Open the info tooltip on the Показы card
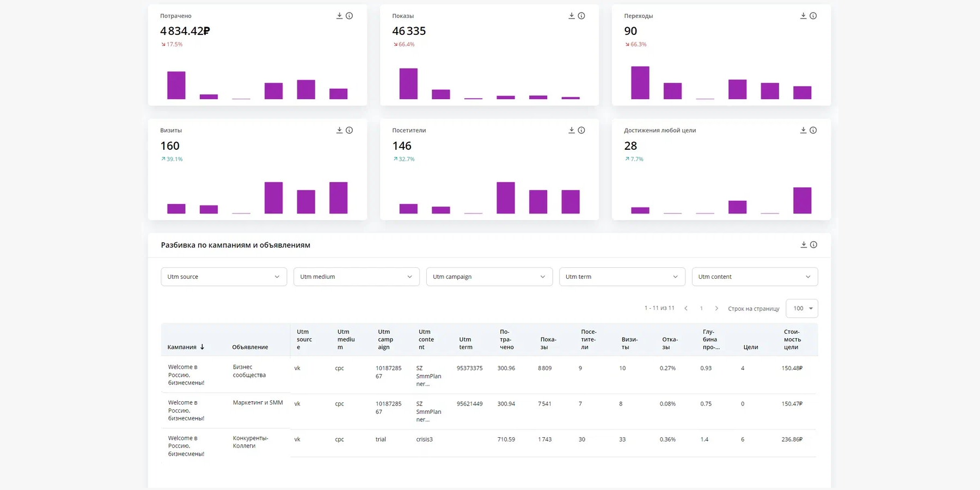This screenshot has height=490, width=980. pos(581,16)
